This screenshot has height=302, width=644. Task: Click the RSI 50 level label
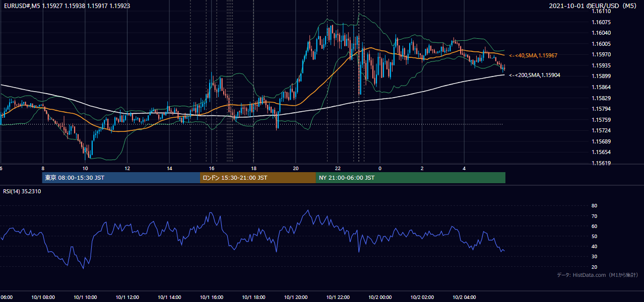point(594,236)
